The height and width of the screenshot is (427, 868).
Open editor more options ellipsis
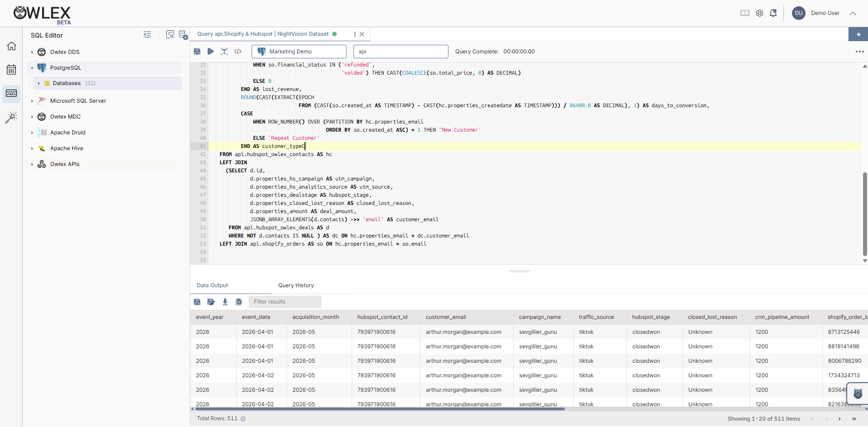(860, 52)
